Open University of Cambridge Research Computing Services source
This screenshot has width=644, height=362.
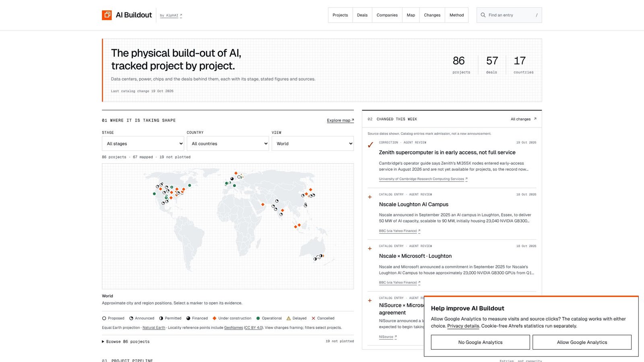[423, 179]
